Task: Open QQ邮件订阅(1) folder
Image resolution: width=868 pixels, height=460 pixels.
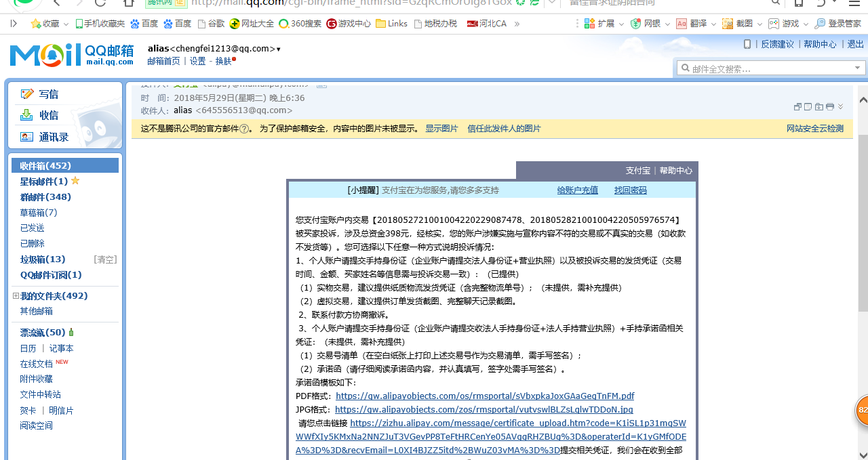Action: (51, 275)
